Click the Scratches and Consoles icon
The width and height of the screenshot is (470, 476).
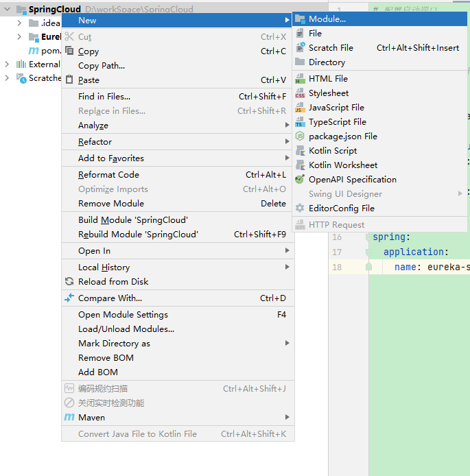pos(21,78)
